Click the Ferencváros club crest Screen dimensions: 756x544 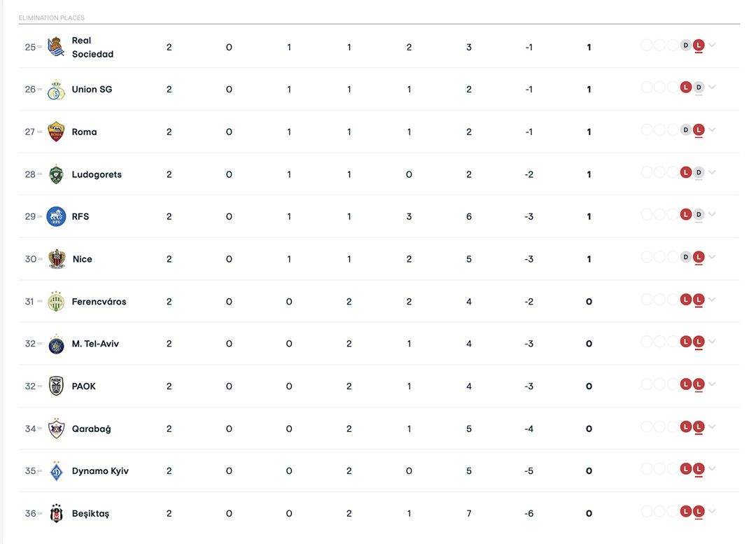56,302
